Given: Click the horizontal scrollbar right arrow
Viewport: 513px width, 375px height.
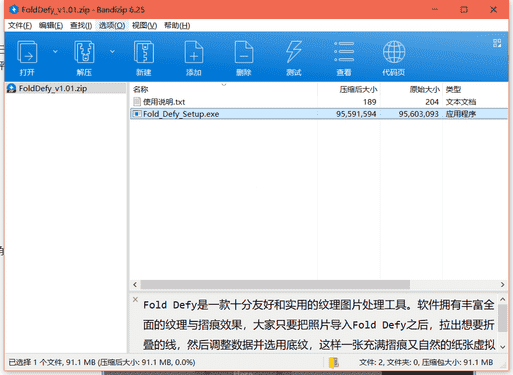Looking at the screenshot, I should point(502,285).
